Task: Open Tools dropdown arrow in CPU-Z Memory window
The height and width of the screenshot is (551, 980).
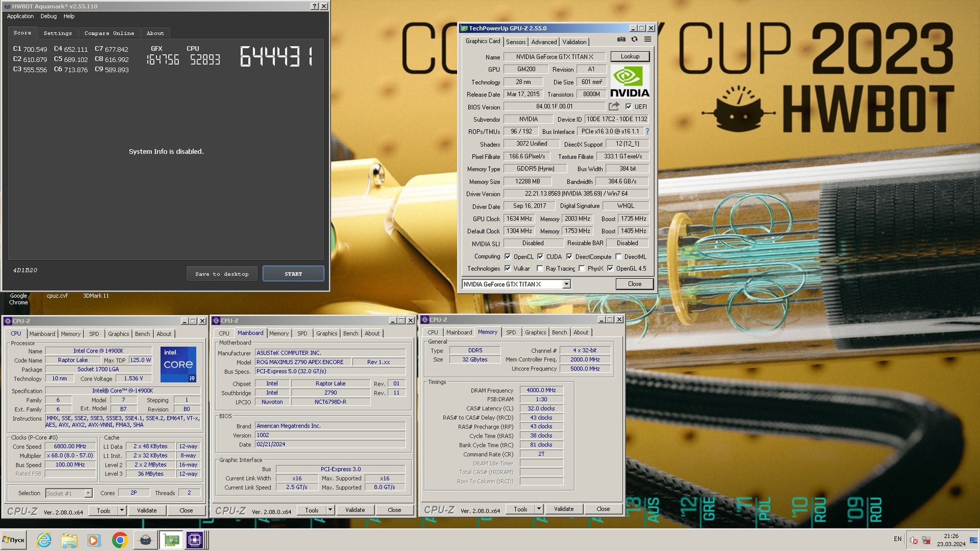Action: click(539, 509)
